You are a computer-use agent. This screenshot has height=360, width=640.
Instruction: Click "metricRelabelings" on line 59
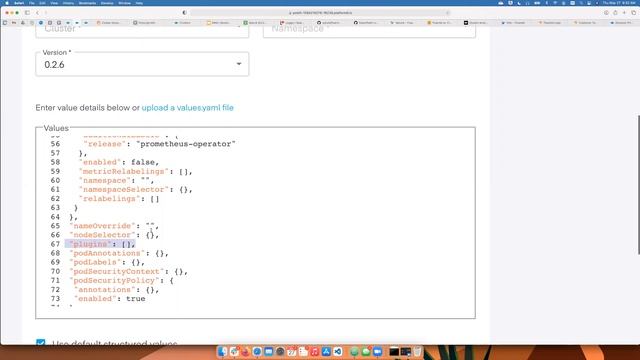[124, 171]
